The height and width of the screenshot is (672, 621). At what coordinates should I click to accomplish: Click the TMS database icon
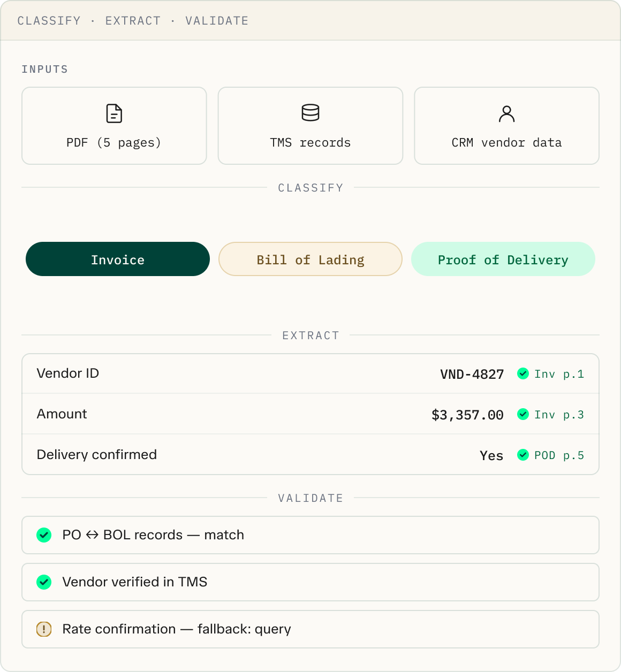310,113
